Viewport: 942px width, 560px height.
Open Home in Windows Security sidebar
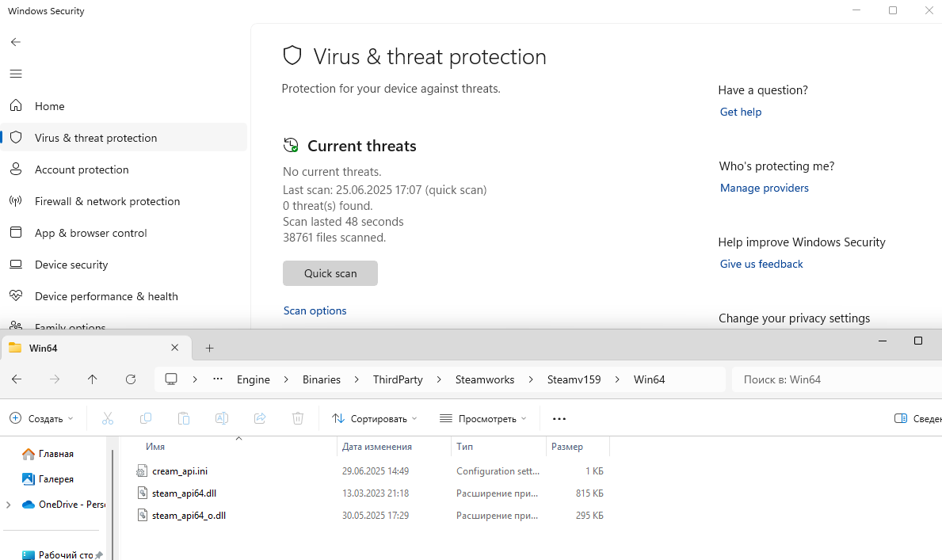click(x=123, y=106)
